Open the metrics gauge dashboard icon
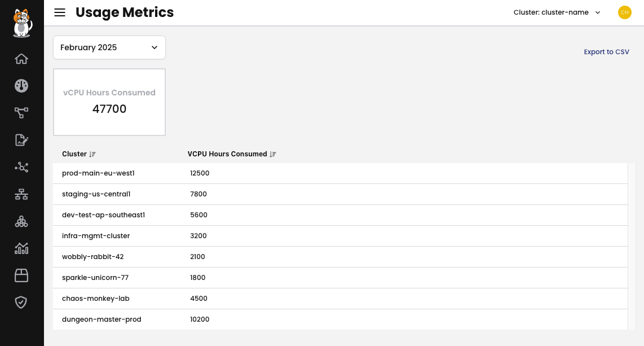644x346 pixels. (x=21, y=86)
